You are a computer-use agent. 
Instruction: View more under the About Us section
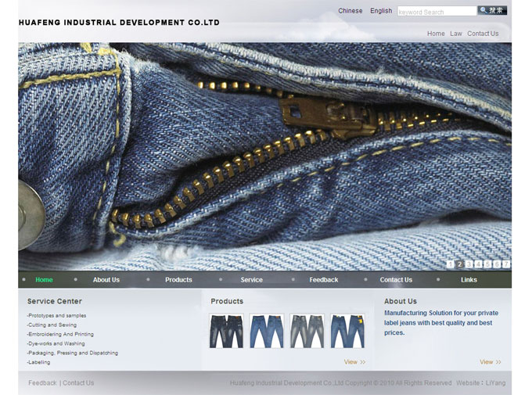490,362
